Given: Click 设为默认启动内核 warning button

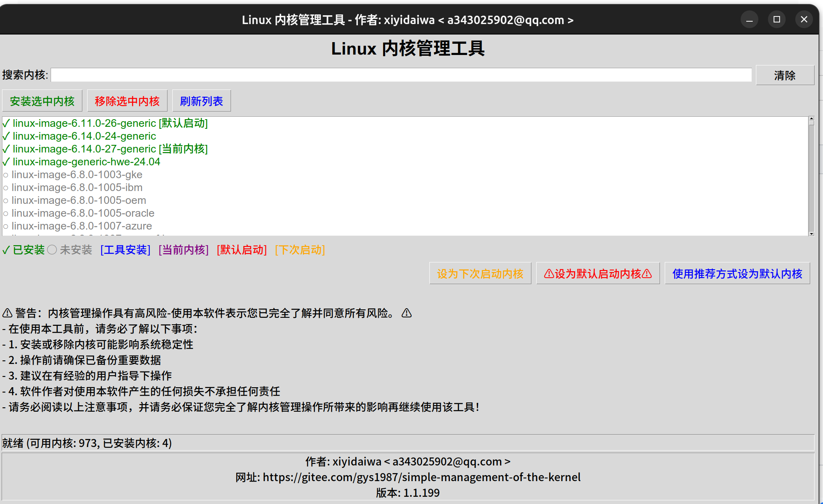Looking at the screenshot, I should pyautogui.click(x=598, y=274).
